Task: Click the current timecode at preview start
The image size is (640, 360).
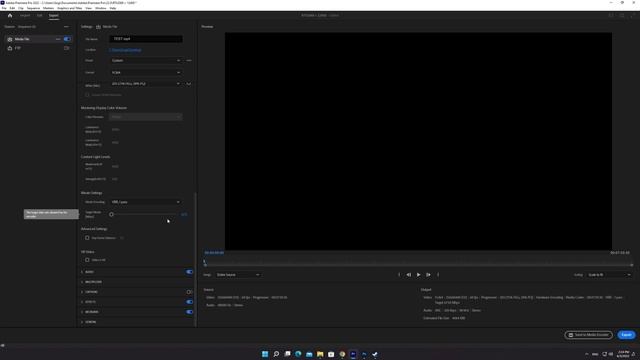Action: point(214,253)
